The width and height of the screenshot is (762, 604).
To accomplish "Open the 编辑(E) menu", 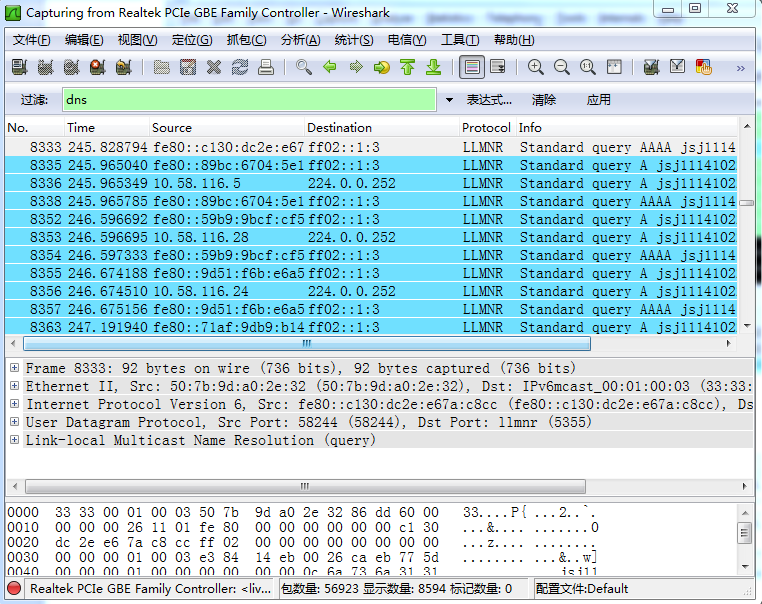I will [84, 40].
